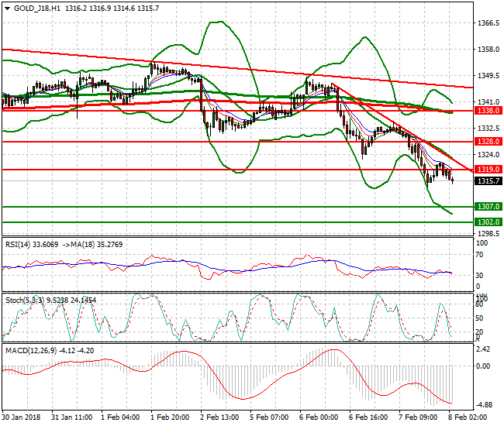Select the 1 Feb 20:00 time axis label
The image size is (504, 426).
[170, 417]
